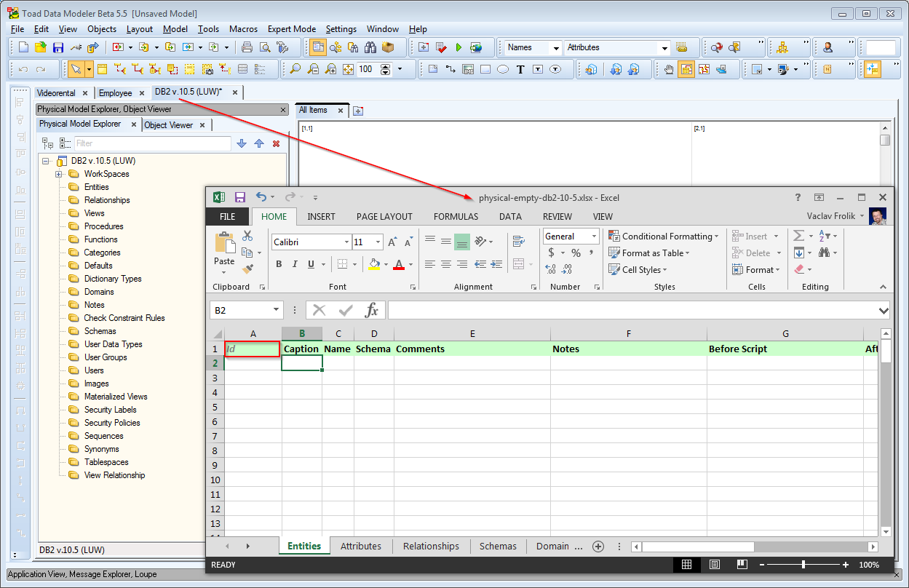The width and height of the screenshot is (909, 588).
Task: Create a new model in Toad toolbar
Action: click(23, 48)
